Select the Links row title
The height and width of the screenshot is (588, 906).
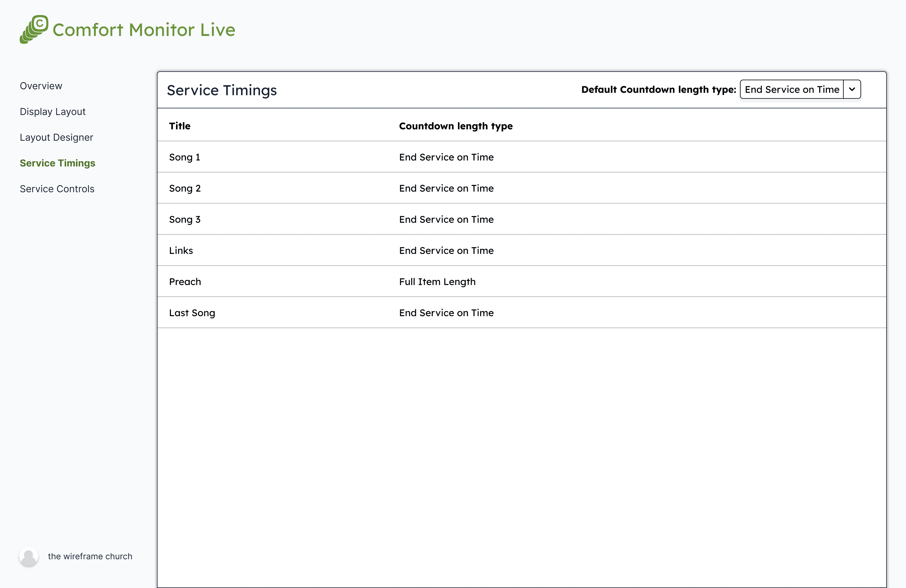[x=181, y=251]
